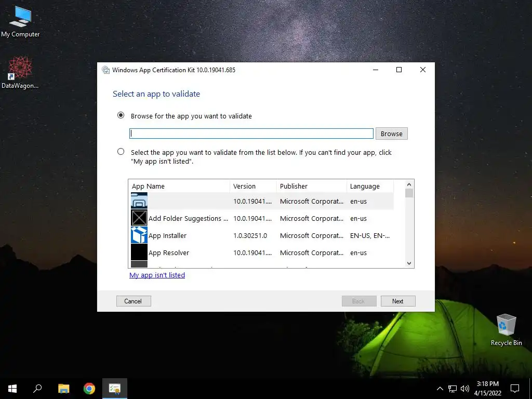
Task: Click the app list scroll-down arrow
Action: tap(409, 263)
